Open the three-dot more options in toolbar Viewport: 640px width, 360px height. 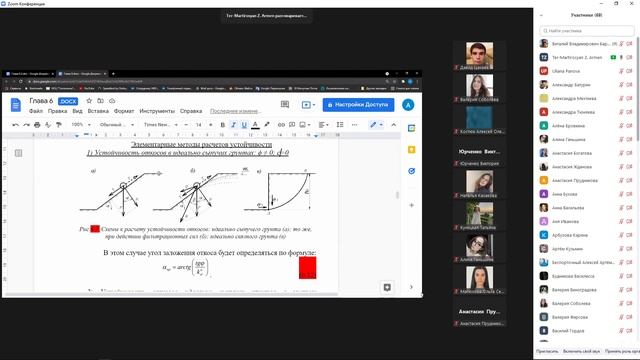coord(354,125)
